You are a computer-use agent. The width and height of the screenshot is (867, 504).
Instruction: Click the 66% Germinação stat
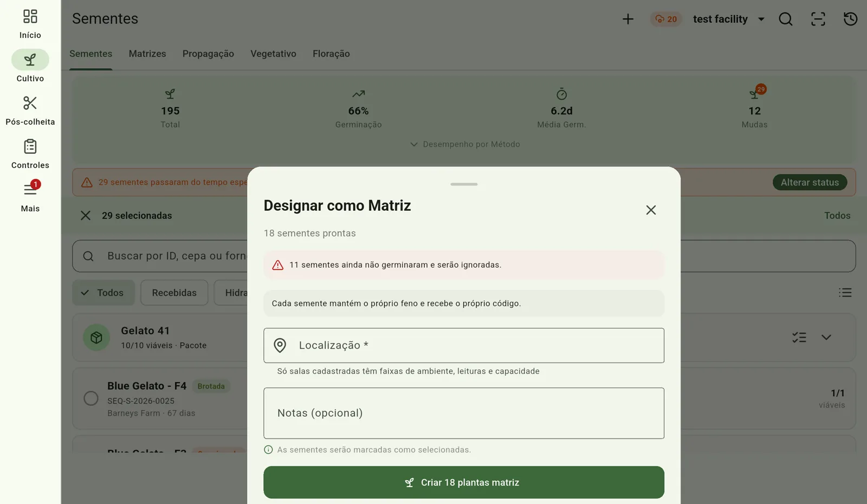pos(358,110)
